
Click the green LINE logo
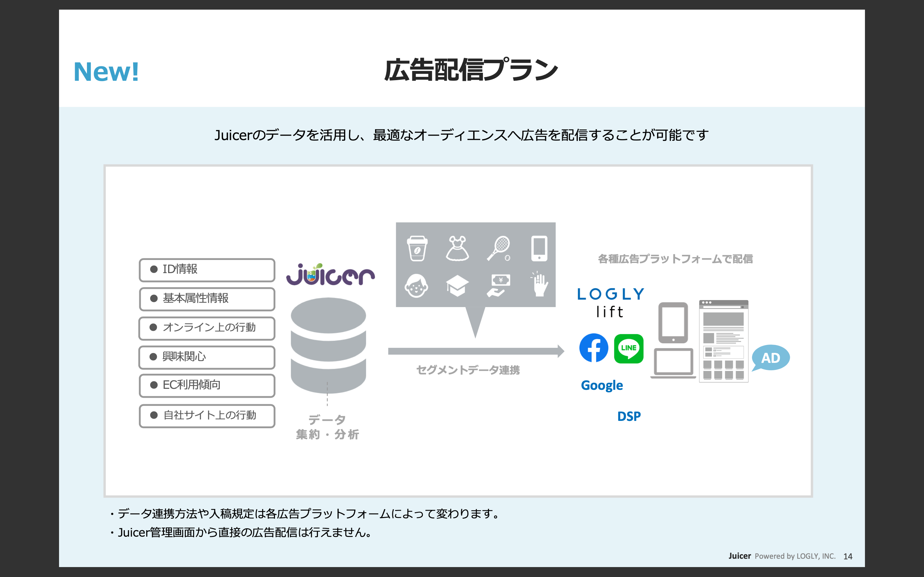[629, 348]
